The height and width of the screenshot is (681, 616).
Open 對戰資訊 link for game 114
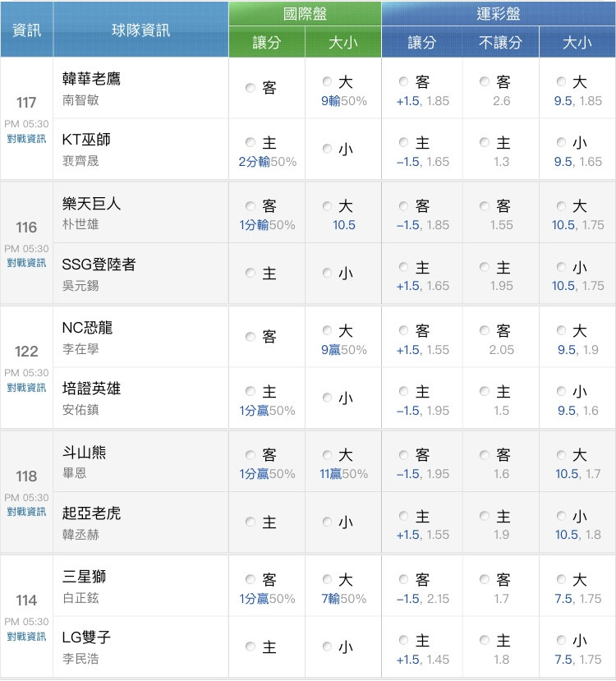tap(26, 637)
